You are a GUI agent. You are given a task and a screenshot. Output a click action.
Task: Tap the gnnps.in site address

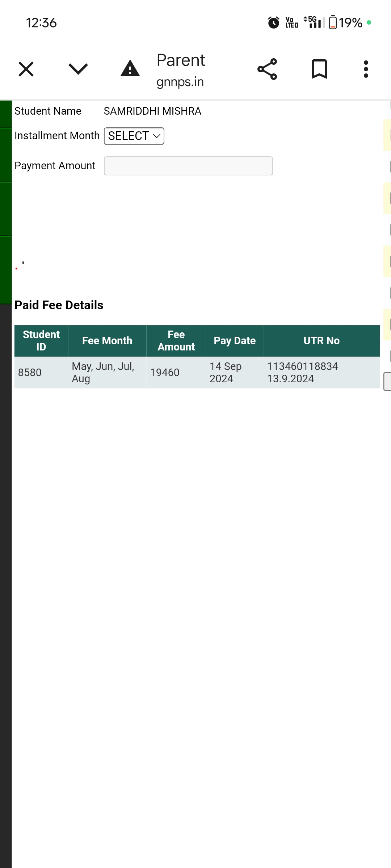[180, 82]
